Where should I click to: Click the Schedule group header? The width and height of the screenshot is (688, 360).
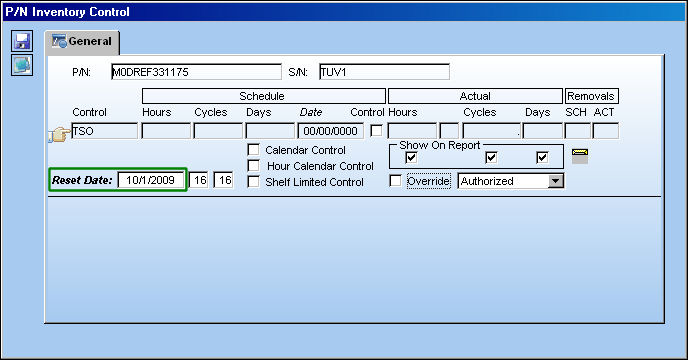tap(264, 96)
